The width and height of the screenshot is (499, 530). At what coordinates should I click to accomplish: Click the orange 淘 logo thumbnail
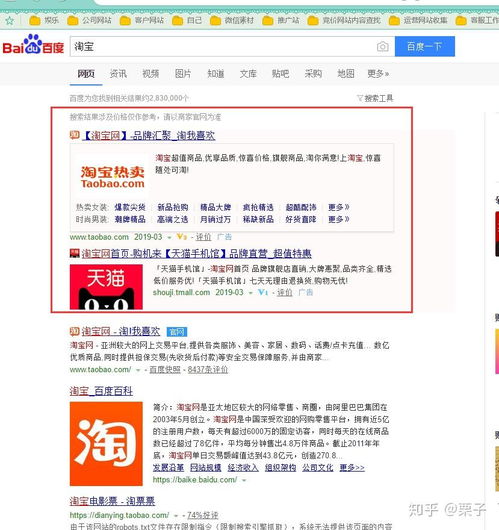point(106,444)
